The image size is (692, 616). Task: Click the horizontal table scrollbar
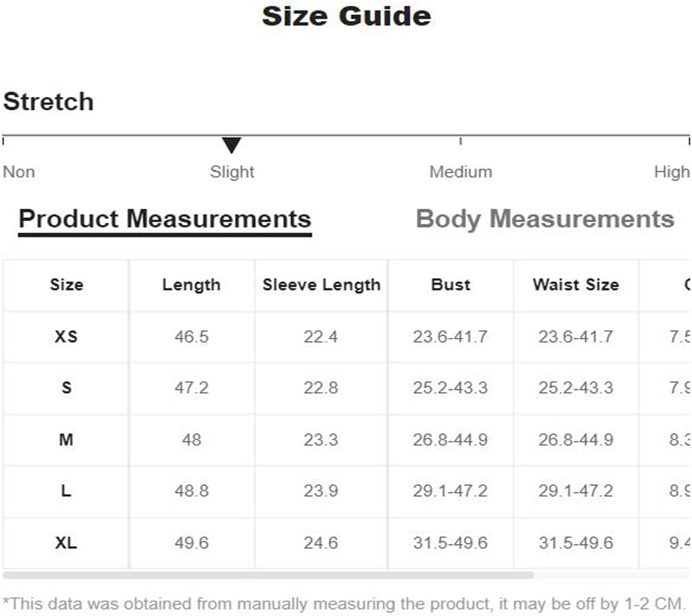click(x=268, y=575)
